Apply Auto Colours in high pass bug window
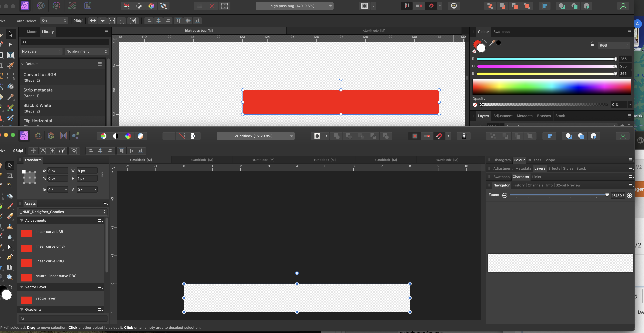The height and width of the screenshot is (333, 644). point(151,6)
